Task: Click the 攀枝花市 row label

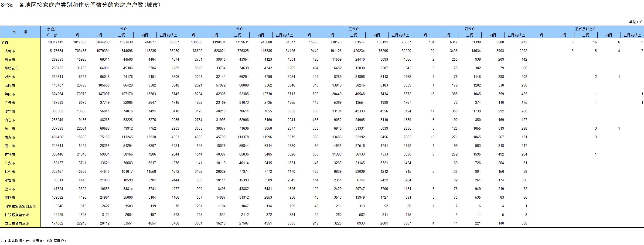Action: click(x=11, y=68)
